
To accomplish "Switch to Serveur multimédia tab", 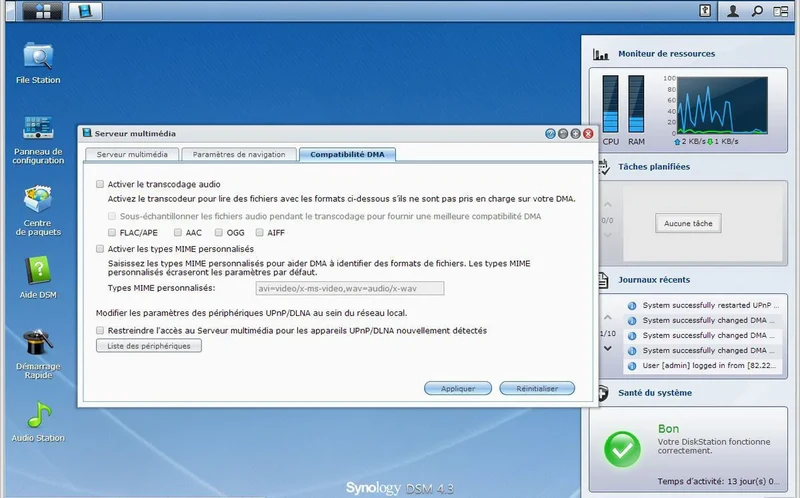I will coord(132,155).
